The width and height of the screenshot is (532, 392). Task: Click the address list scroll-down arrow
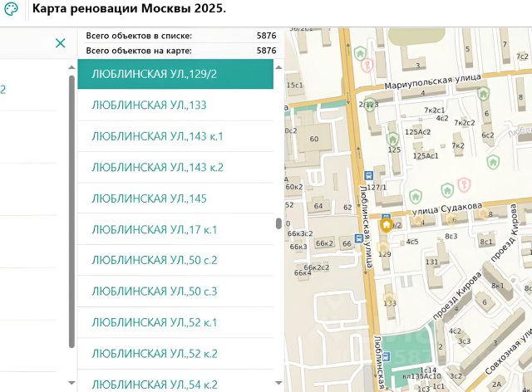pos(279,383)
